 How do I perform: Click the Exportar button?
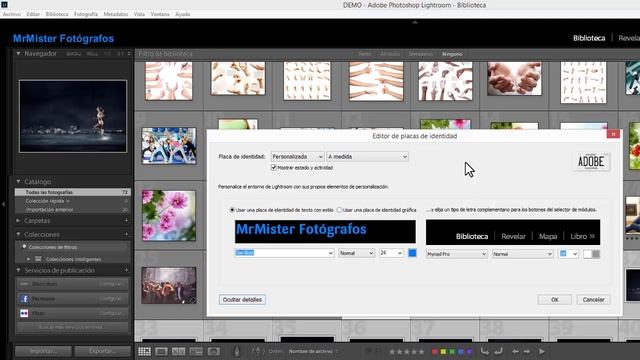click(102, 351)
